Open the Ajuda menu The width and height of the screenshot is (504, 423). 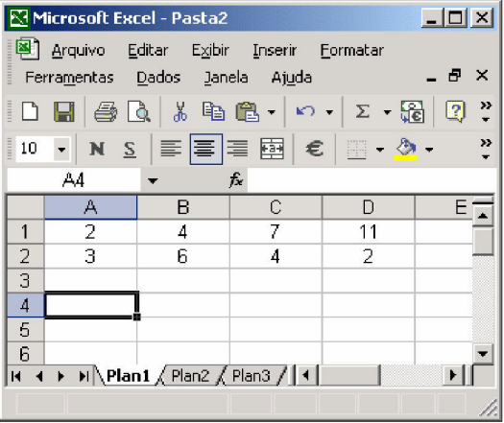pos(292,78)
